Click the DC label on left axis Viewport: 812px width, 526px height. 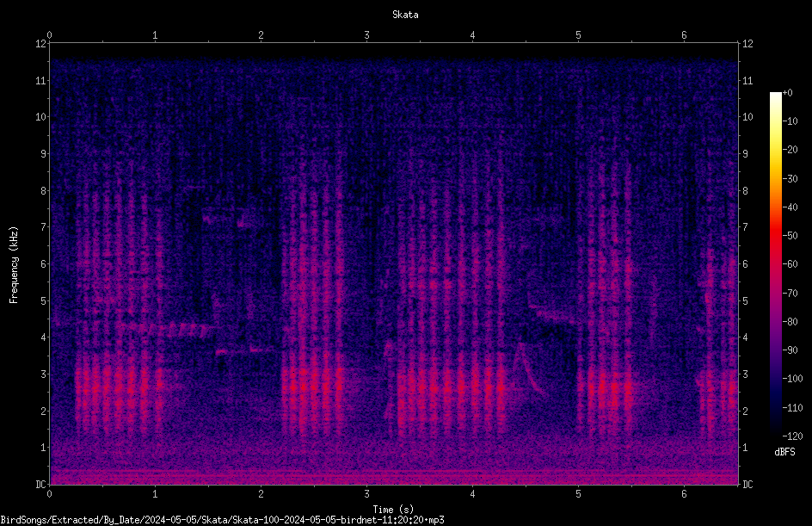click(x=40, y=484)
